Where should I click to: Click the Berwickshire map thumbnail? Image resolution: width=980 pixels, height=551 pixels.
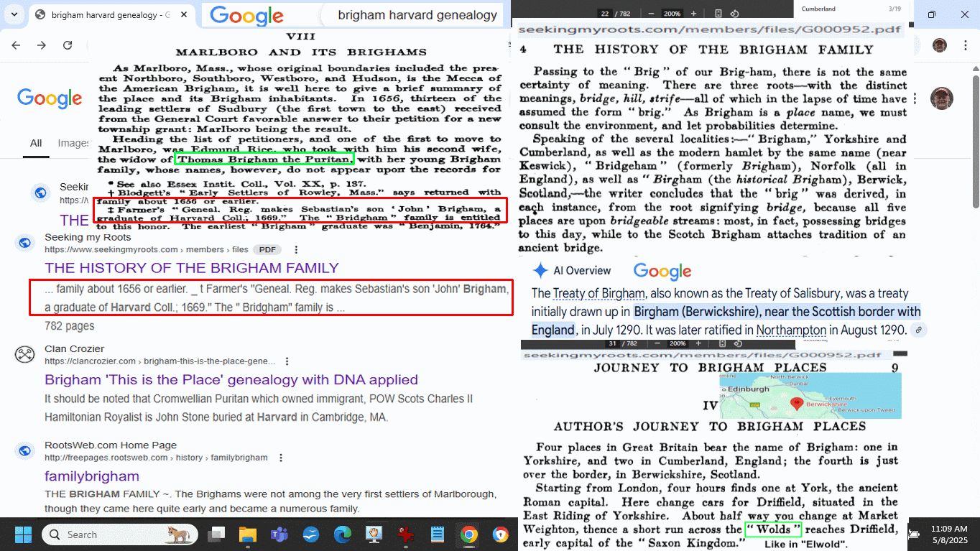(x=810, y=395)
